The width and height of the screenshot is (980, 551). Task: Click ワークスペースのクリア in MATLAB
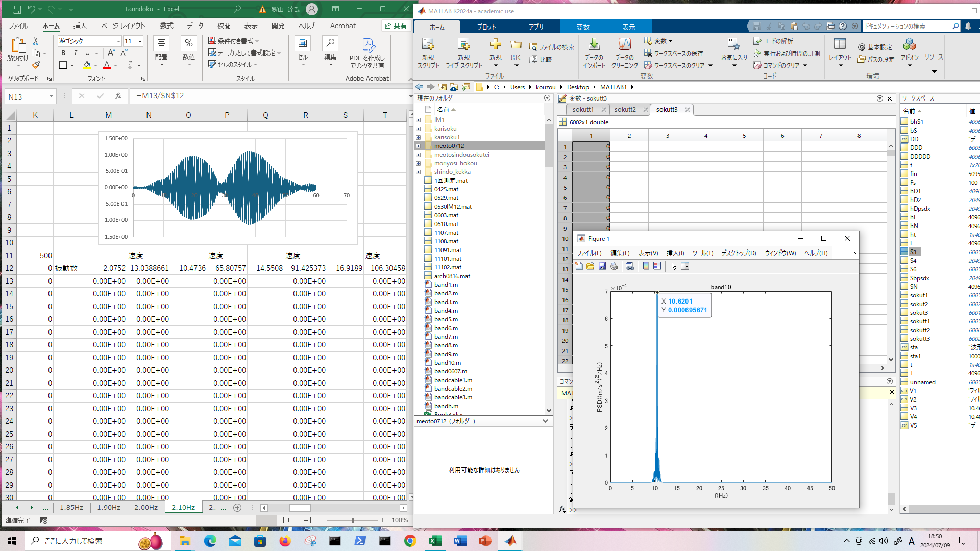(678, 65)
